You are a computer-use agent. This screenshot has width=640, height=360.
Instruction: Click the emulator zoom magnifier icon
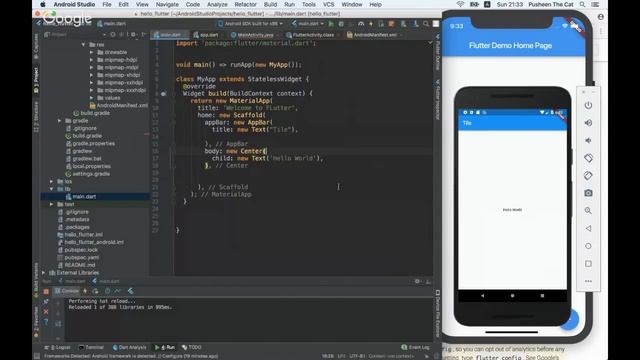pos(588,211)
